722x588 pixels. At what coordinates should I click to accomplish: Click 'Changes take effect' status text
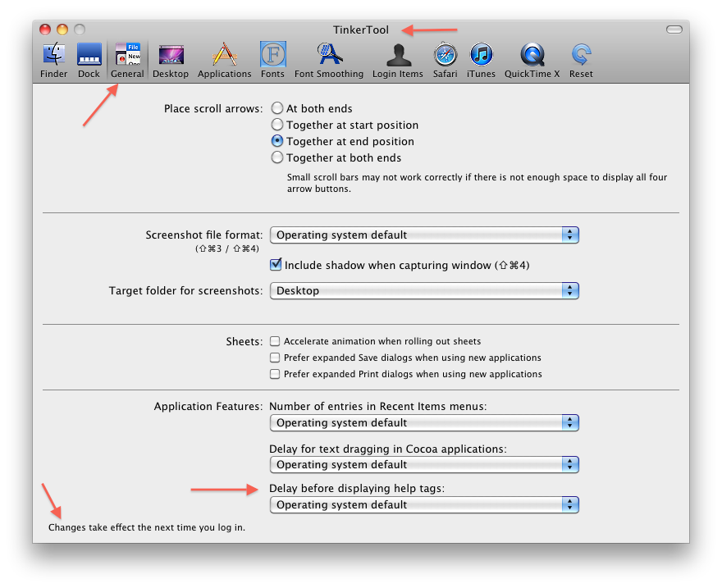[146, 527]
